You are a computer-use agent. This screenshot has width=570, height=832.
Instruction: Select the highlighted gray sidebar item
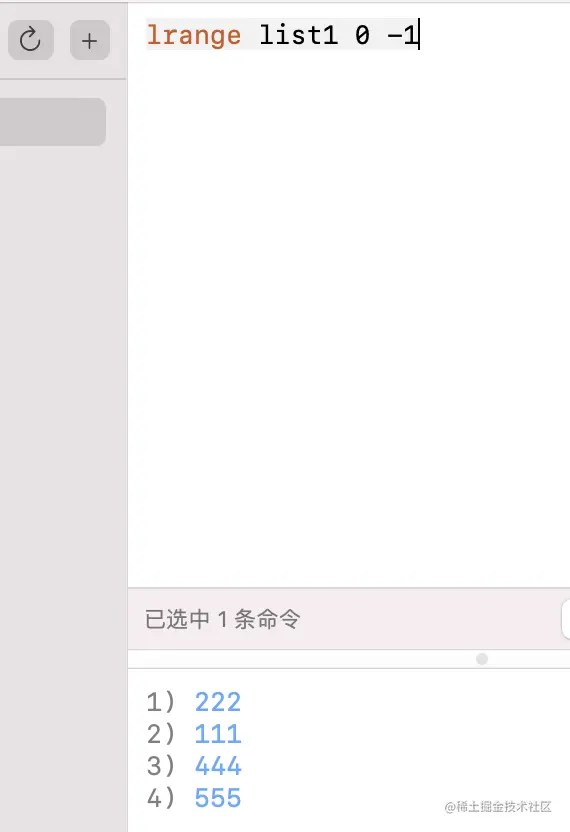point(53,122)
